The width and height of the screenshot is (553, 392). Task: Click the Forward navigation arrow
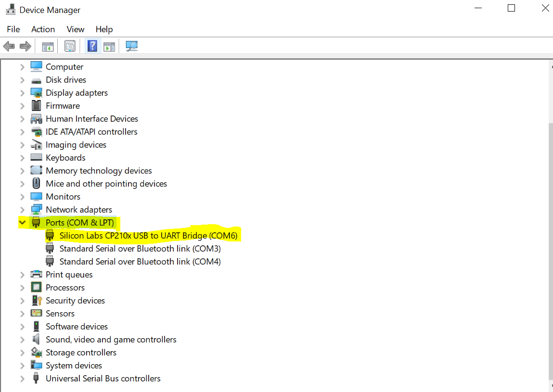click(x=25, y=46)
